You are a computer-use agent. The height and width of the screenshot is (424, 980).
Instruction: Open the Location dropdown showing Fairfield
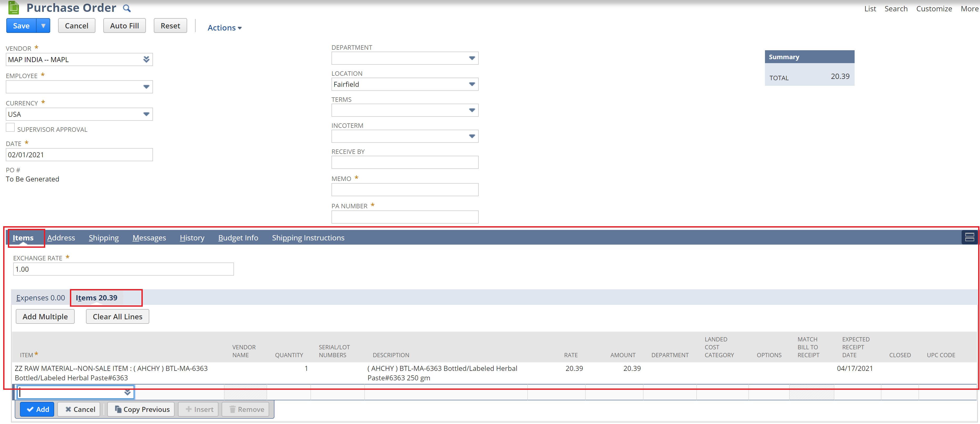[x=472, y=84]
